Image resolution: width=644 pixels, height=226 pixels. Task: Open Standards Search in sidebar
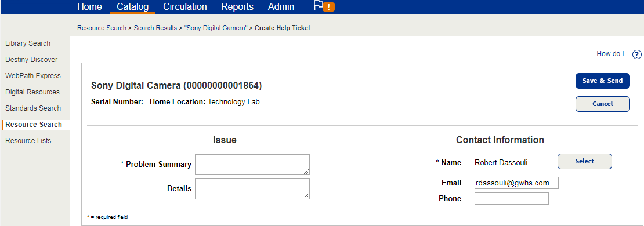[33, 108]
